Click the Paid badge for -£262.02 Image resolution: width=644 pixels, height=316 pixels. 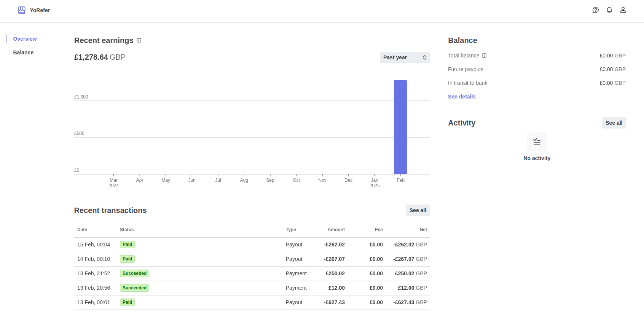coord(127,245)
